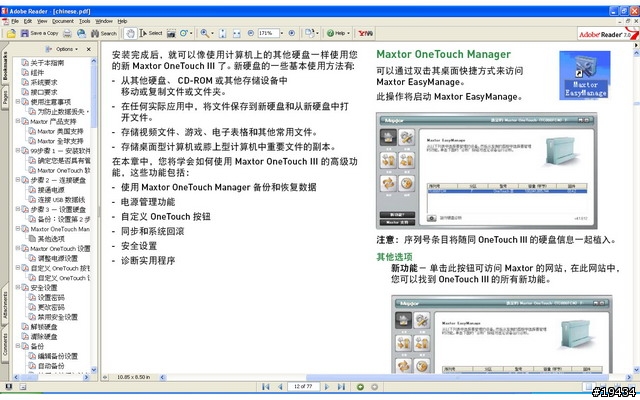Collapse the 步骤 2 — 连接硬盘 node

[x=18, y=180]
